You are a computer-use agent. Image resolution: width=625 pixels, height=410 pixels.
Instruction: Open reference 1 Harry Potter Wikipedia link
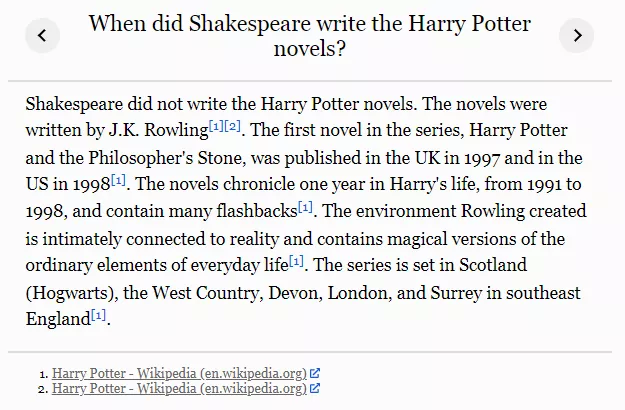click(179, 374)
